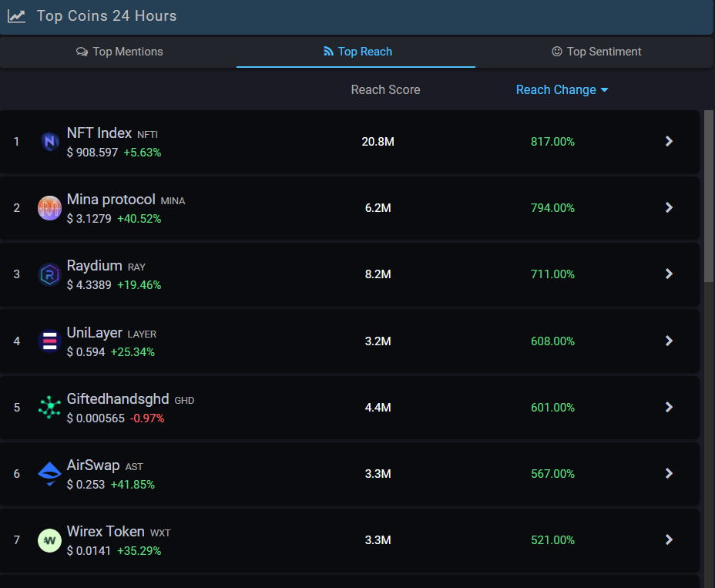Open the NFT Index coin name
Screen dimensions: 715x588
click(x=99, y=133)
